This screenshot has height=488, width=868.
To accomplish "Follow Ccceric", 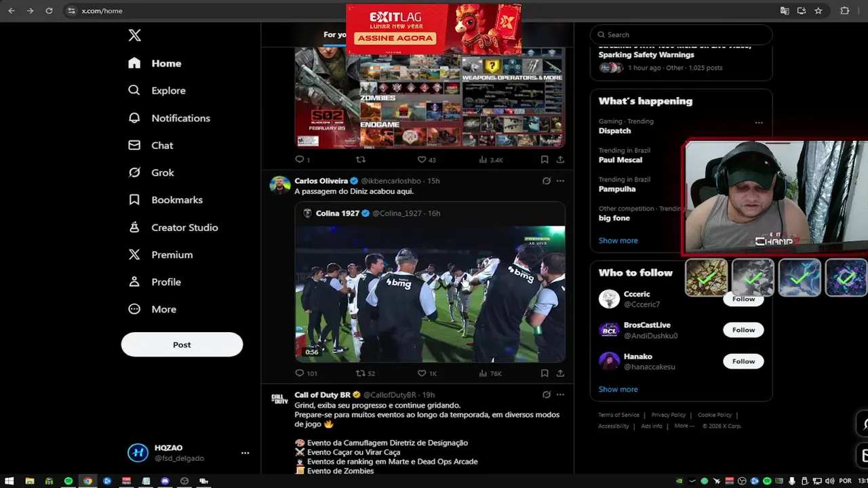I will coord(743,300).
